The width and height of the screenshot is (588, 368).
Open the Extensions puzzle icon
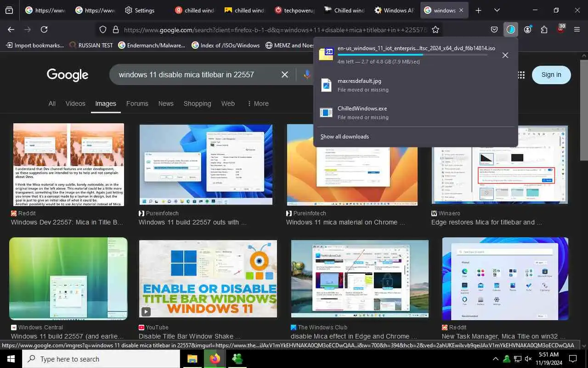click(544, 29)
